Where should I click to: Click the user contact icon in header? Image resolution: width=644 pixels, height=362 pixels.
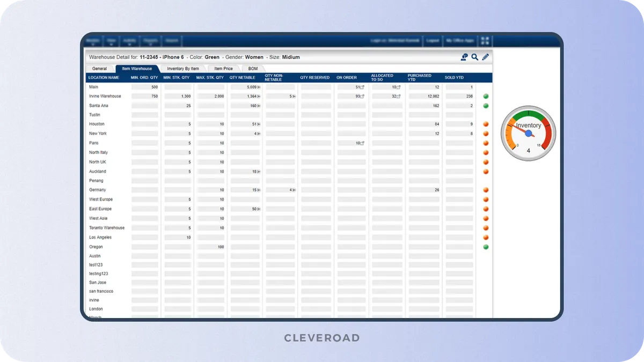click(464, 57)
